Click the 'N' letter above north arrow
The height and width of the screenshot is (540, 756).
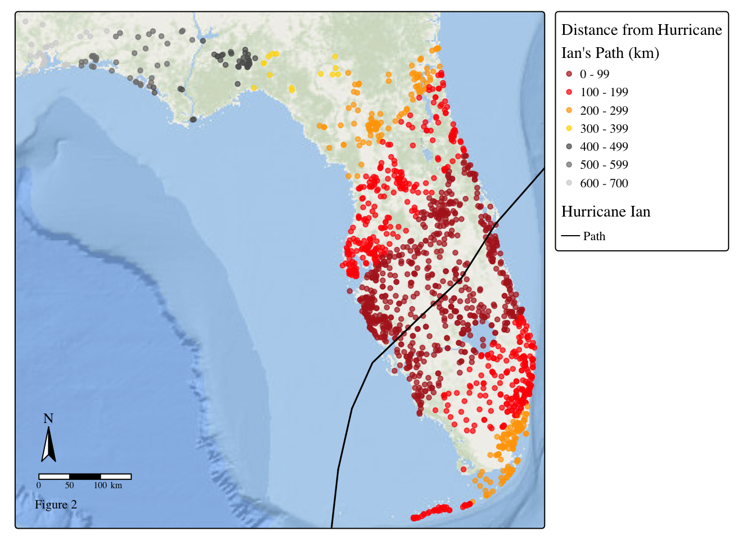coord(48,418)
